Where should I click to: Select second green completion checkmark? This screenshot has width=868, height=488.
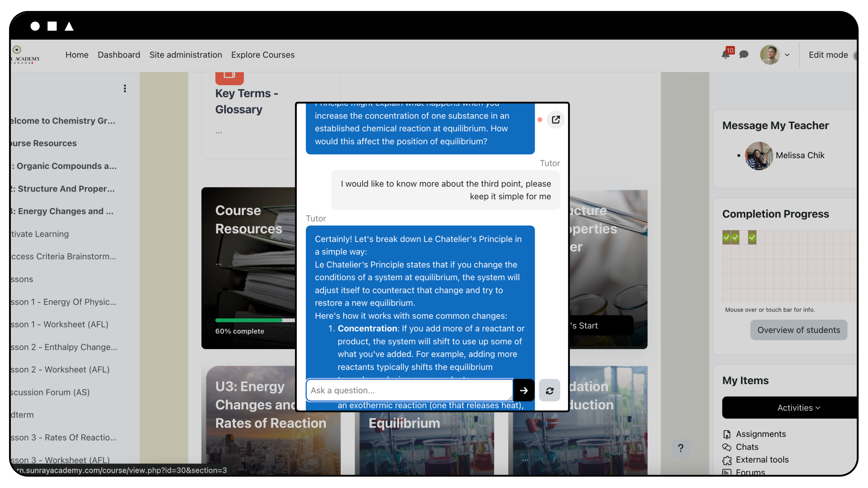click(735, 237)
